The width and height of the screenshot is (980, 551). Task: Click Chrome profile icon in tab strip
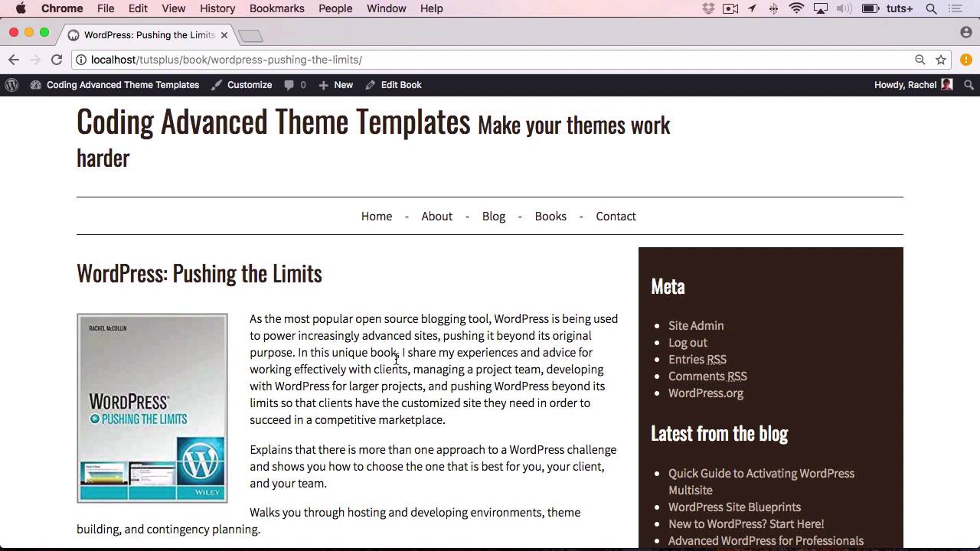click(966, 32)
